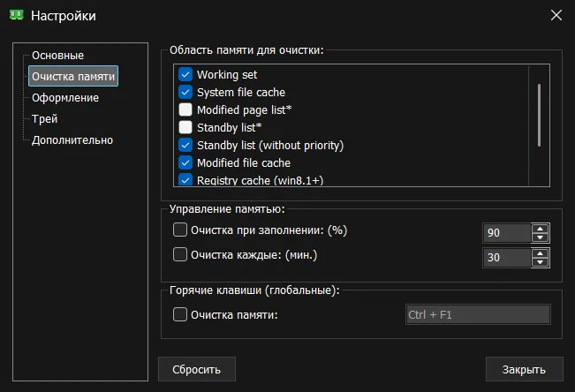
Task: Check the Standby list* checkbox
Action: (185, 128)
